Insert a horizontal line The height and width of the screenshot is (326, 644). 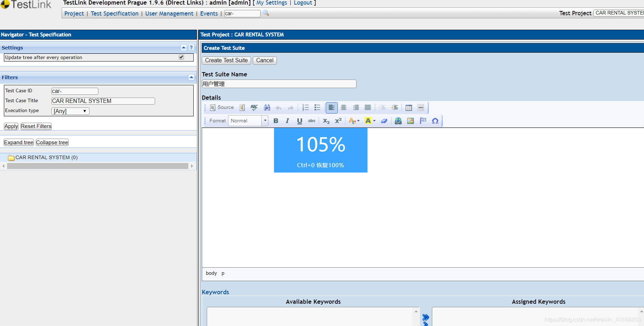coord(421,107)
